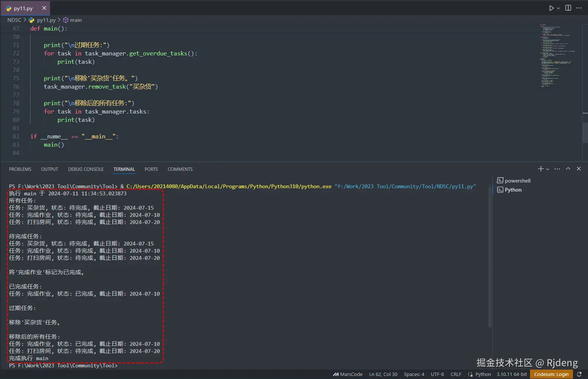Click Codeium: Login button
This screenshot has width=588, height=379.
(551, 374)
